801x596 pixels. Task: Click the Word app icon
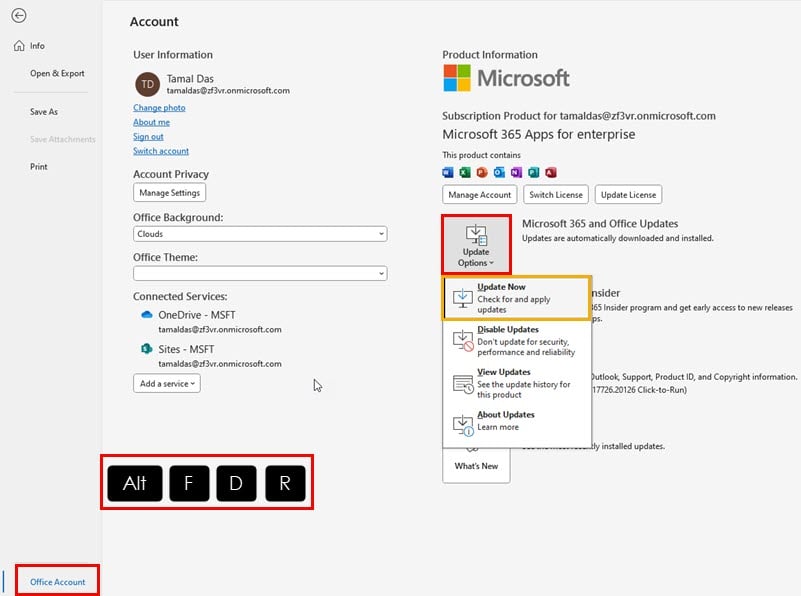tap(448, 173)
